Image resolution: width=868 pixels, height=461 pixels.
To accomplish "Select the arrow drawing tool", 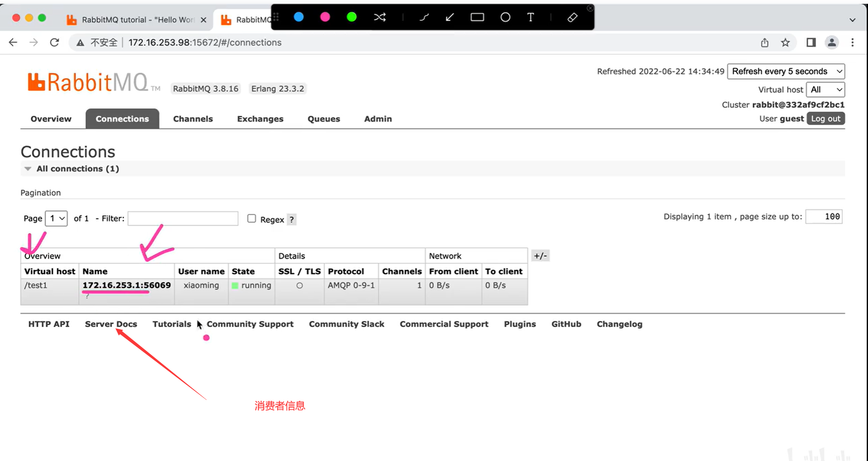I will [450, 17].
